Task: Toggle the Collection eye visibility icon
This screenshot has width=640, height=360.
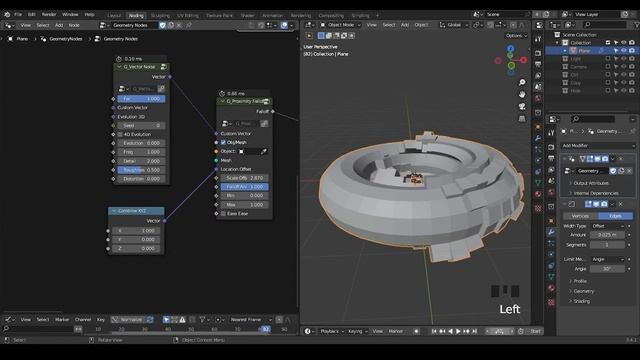Action: pos(624,42)
